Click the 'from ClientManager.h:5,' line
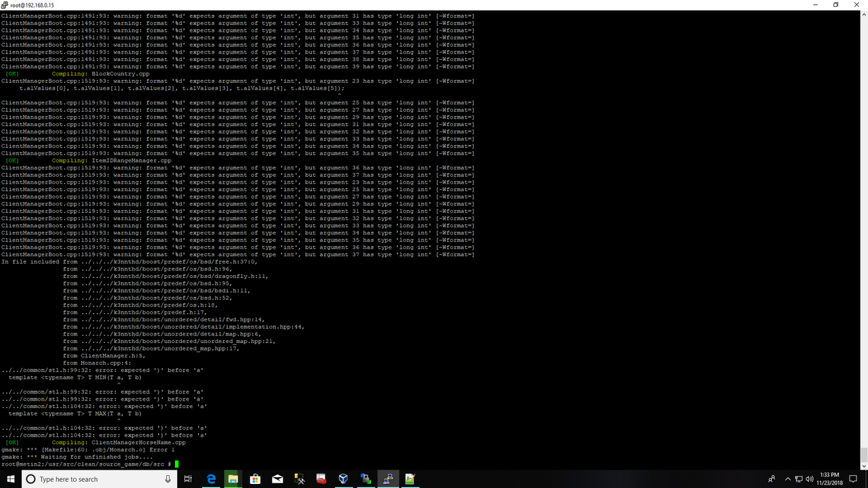Screen dimensions: 868x488 tap(104, 356)
